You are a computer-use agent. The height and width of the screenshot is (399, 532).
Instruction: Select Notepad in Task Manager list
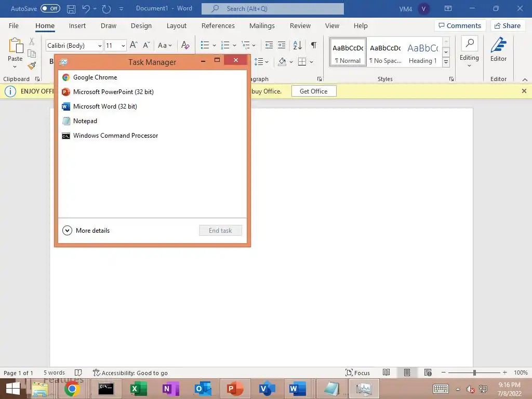[152, 121]
